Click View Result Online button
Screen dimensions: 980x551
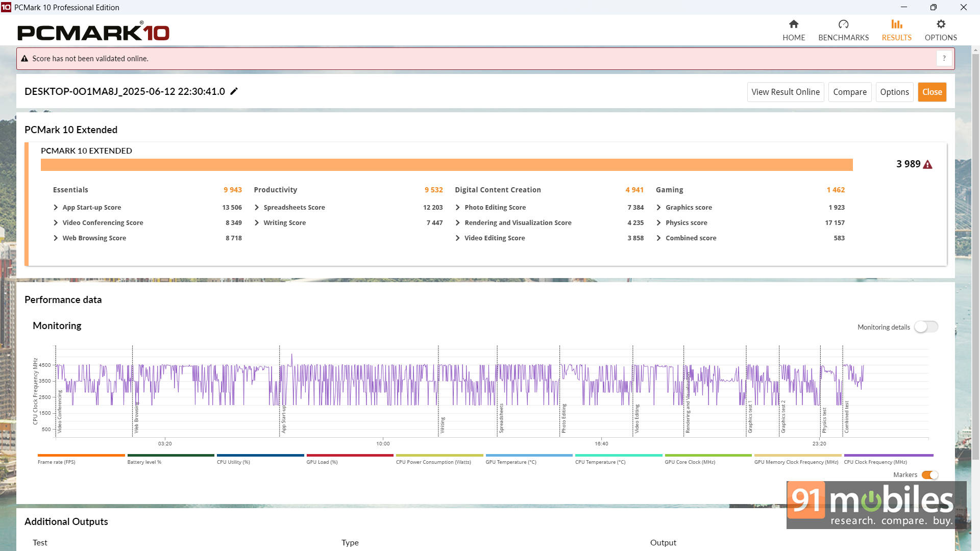(x=786, y=92)
